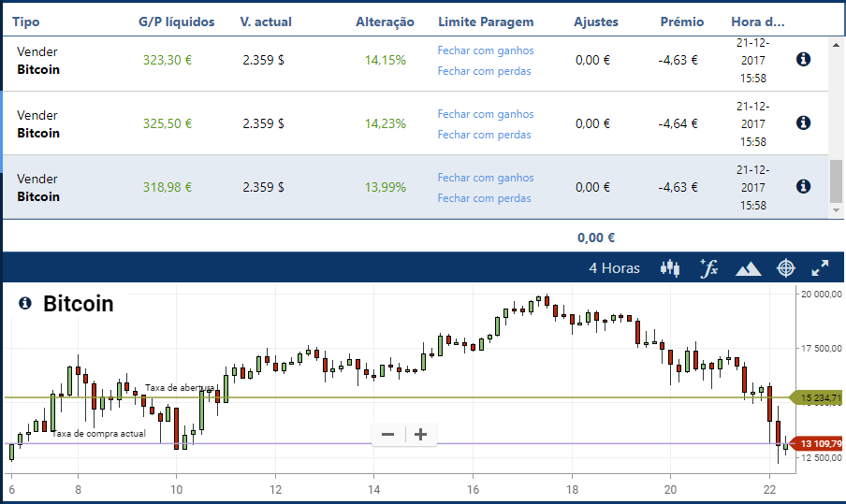Open info for the 325,50 € position
This screenshot has width=846, height=504.
[803, 122]
